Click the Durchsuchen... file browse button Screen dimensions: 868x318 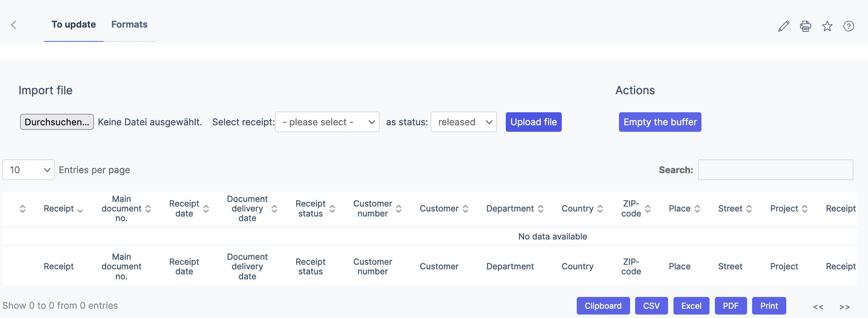57,122
